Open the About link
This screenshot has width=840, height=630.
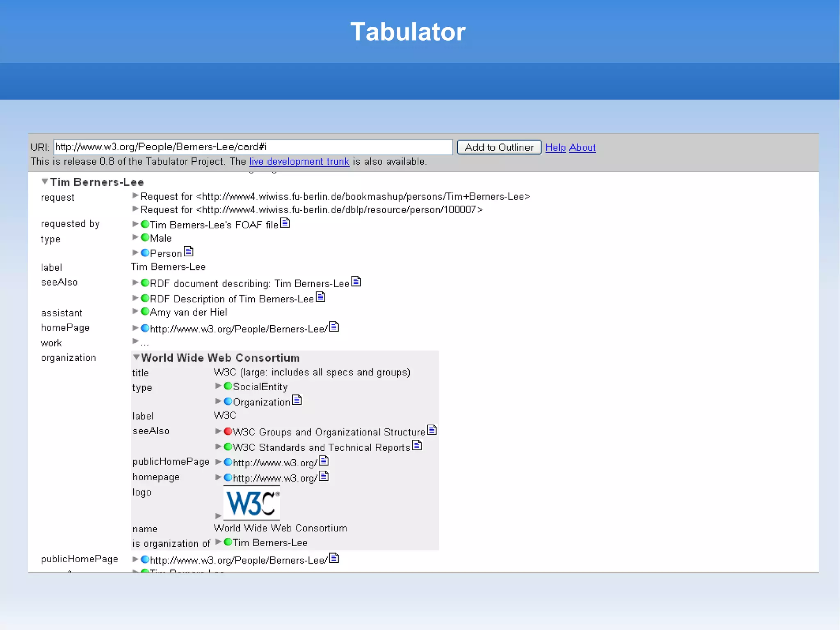[582, 147]
